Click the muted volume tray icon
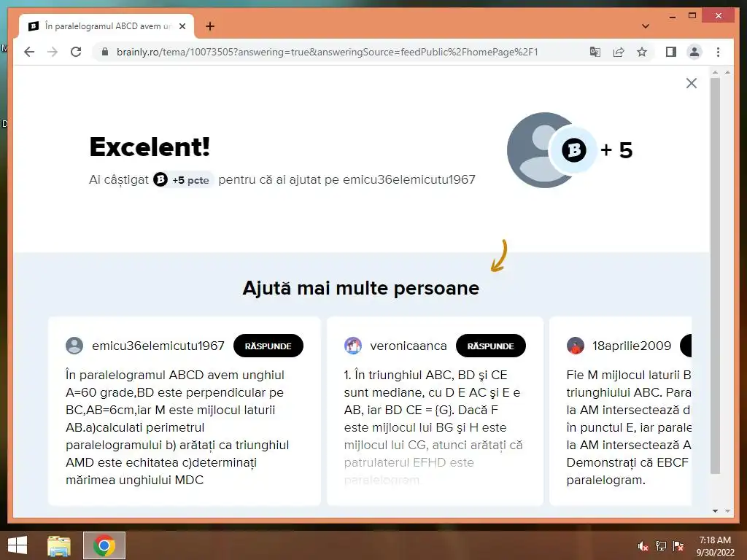747x560 pixels. click(643, 546)
